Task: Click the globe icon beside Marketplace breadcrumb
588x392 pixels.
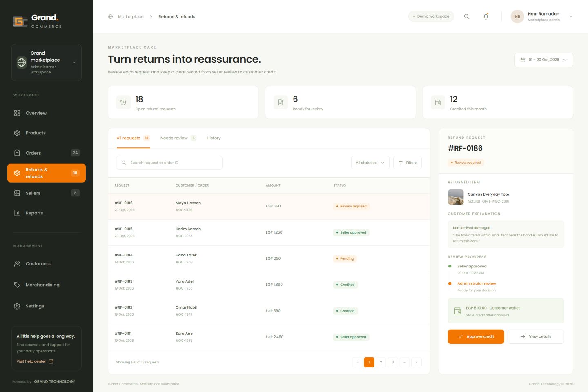Action: (110, 17)
